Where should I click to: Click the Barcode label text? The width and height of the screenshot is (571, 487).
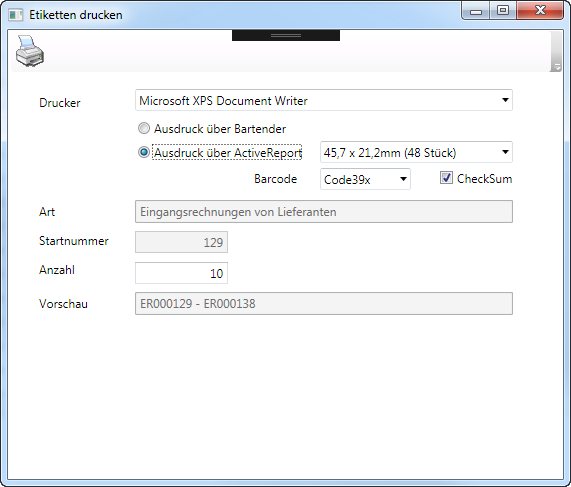click(x=276, y=179)
